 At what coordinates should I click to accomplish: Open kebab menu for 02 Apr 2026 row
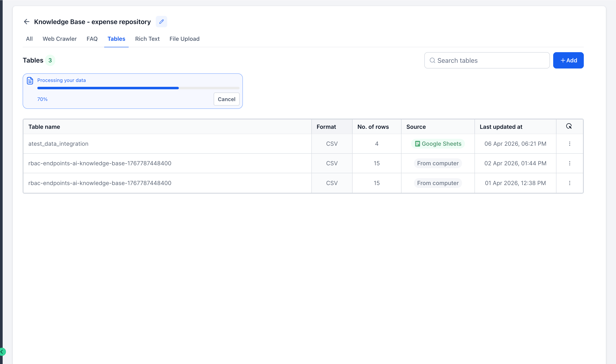570,163
